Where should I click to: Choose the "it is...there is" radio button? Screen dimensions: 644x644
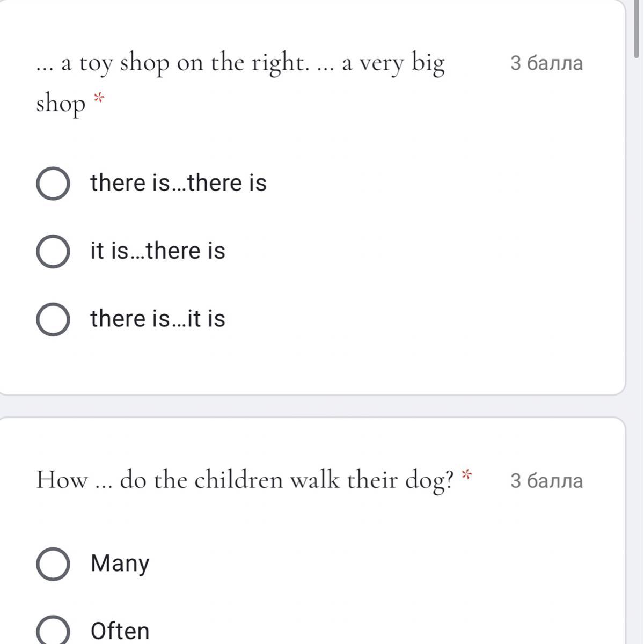pyautogui.click(x=53, y=251)
